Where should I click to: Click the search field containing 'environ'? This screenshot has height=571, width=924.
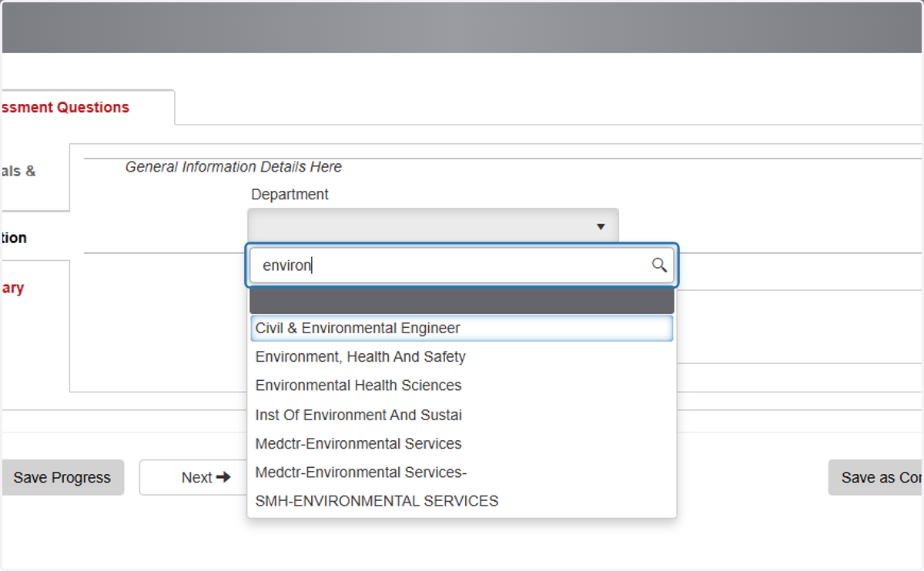(x=462, y=265)
